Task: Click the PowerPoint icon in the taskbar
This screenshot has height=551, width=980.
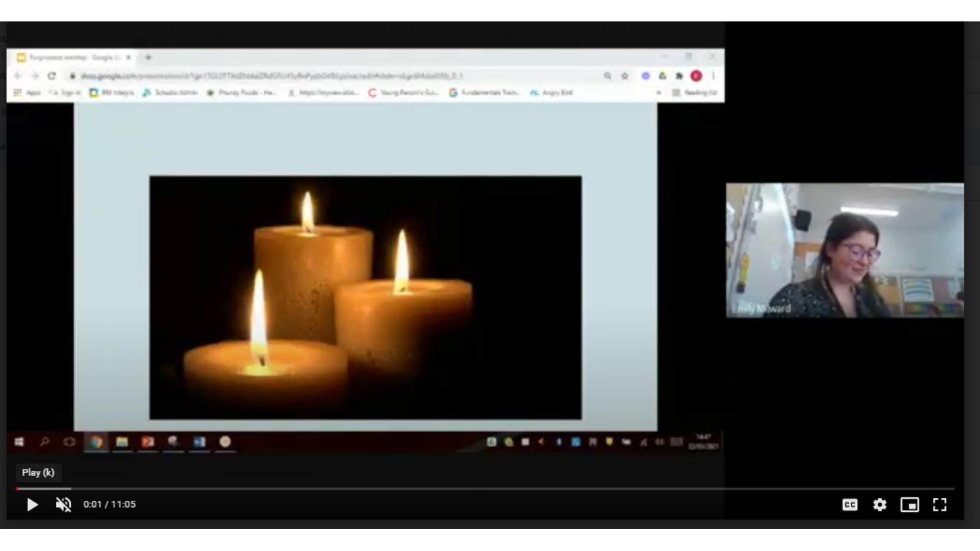Action: 148,441
